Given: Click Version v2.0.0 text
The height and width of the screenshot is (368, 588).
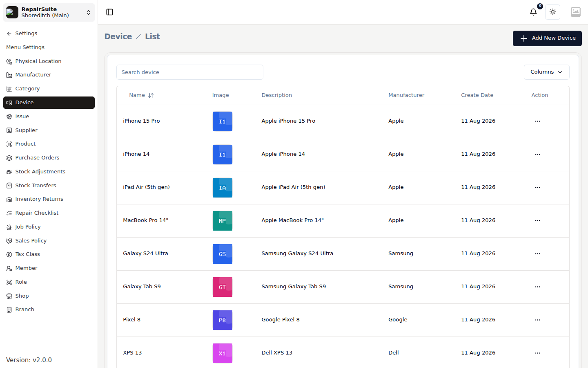Looking at the screenshot, I should point(29,360).
